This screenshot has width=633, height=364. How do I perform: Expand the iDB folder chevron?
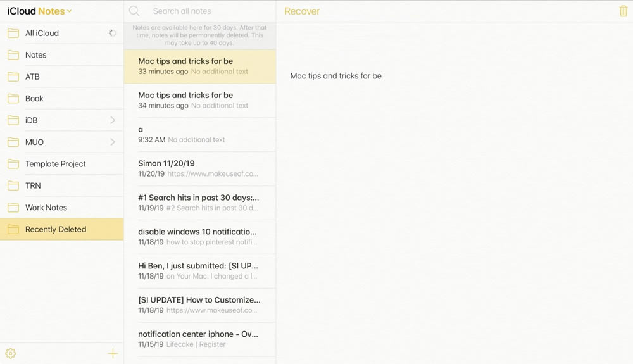point(113,120)
